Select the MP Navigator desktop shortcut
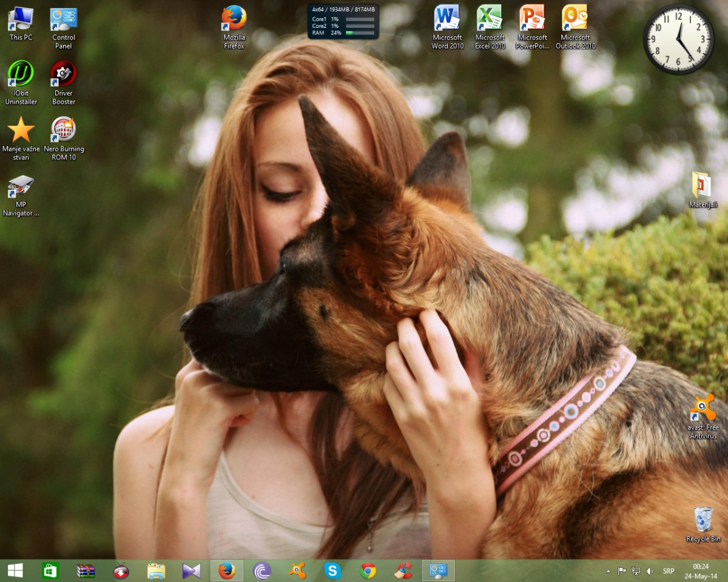Viewport: 728px width, 582px height. (x=21, y=186)
